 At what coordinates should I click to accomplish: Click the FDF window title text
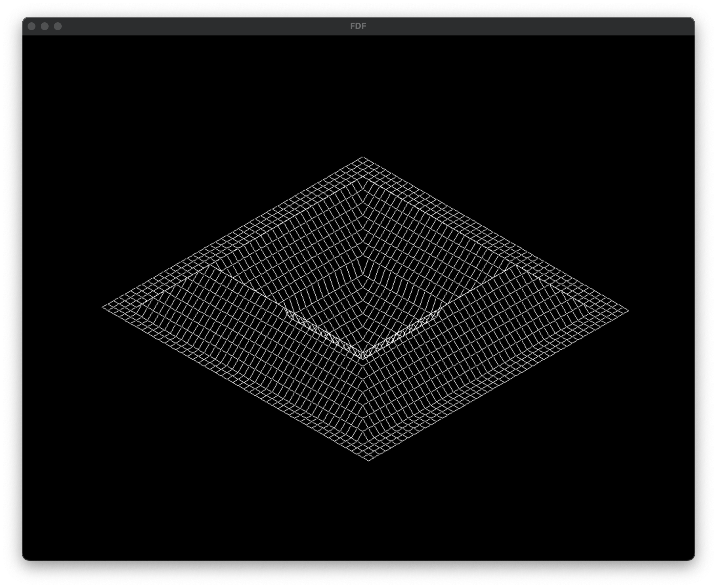[x=358, y=26]
